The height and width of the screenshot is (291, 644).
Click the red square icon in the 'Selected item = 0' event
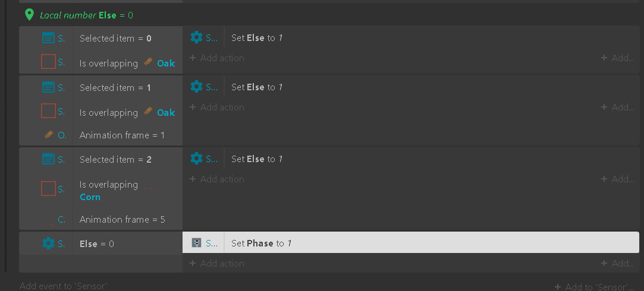tap(49, 62)
